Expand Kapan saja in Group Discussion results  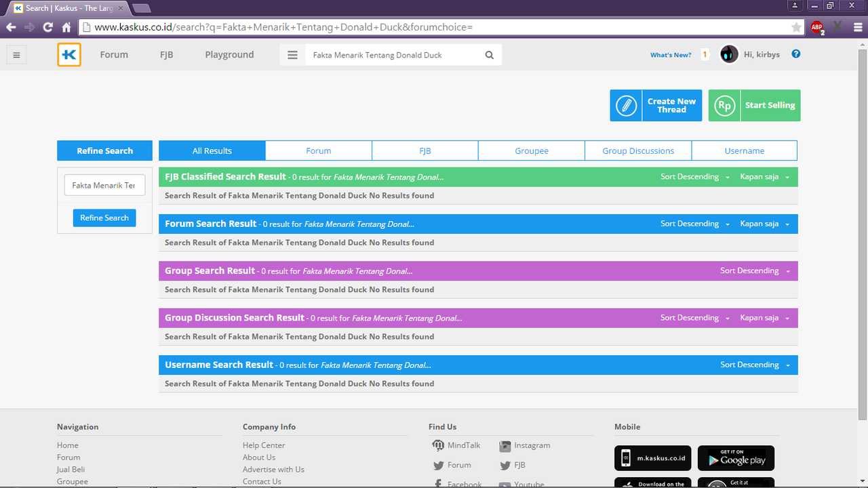765,318
